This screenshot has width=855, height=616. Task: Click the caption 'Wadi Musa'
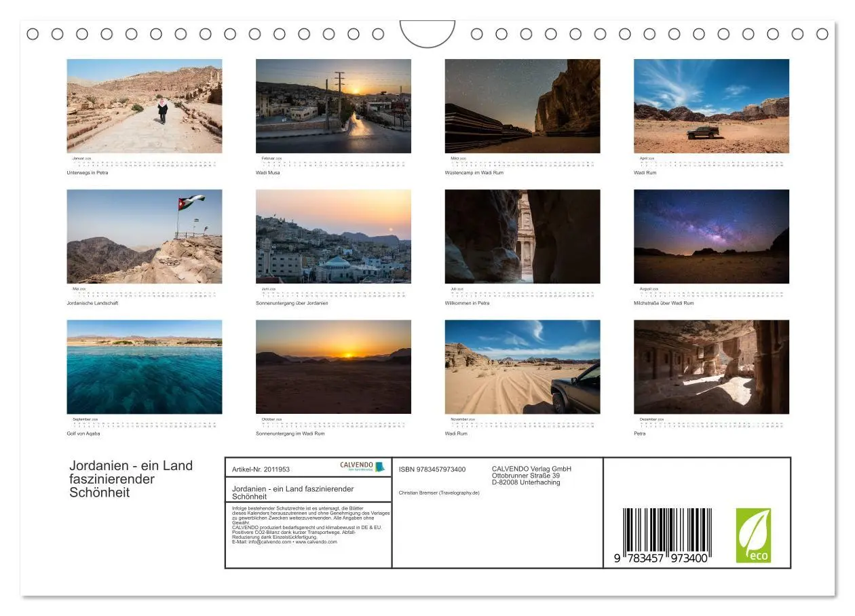[x=267, y=172]
